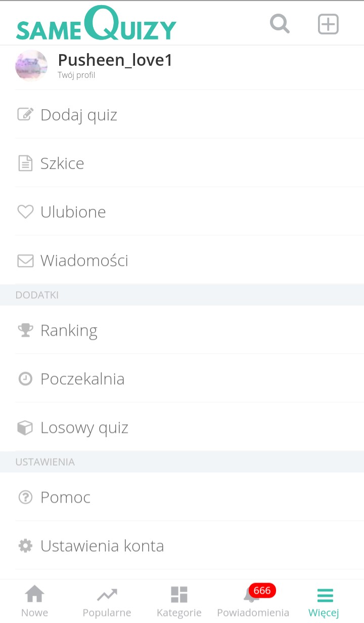Click the sameQuizy logo
This screenshot has width=364, height=623.
[x=96, y=24]
